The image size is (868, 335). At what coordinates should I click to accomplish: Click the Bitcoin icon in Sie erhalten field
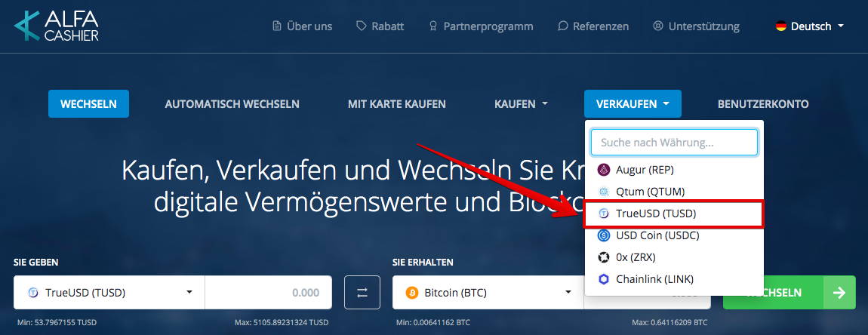coord(411,292)
